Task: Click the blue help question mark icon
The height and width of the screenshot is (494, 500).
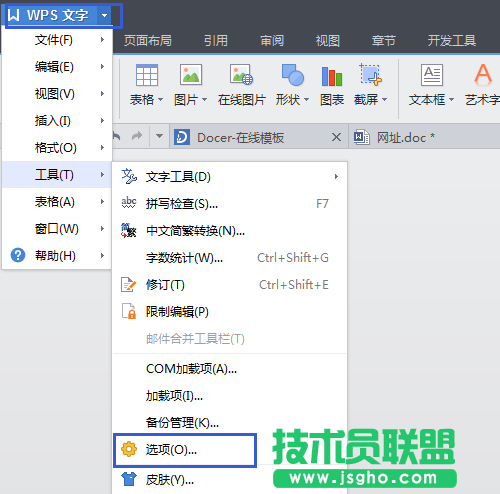Action: tap(18, 255)
